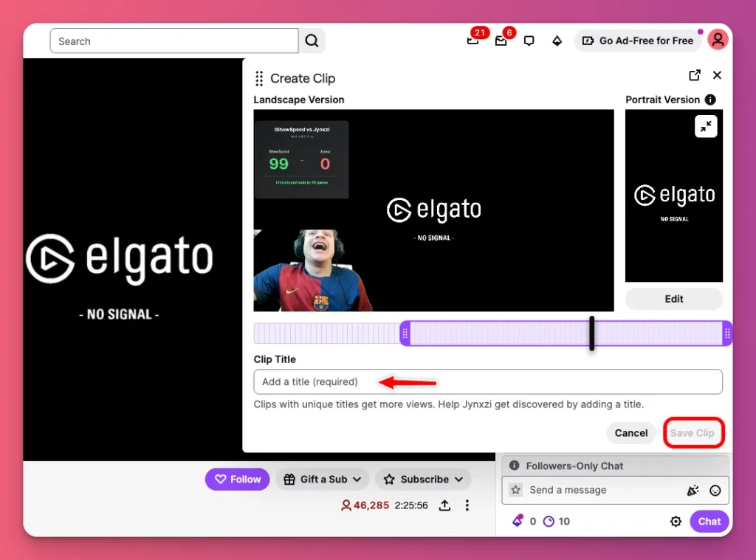756x560 pixels.
Task: Follow the channel with the heart button
Action: (x=237, y=479)
